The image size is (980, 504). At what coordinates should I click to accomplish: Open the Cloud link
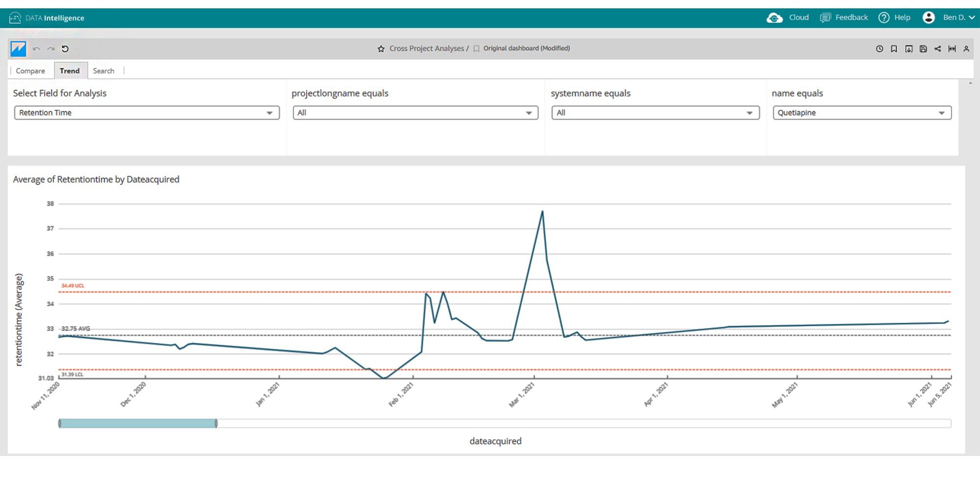[x=799, y=18]
